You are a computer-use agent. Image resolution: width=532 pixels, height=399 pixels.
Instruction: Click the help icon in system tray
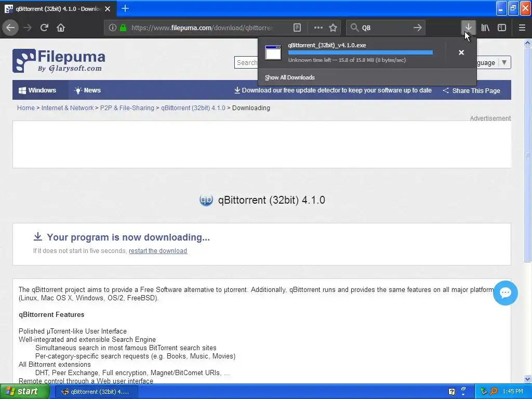click(x=451, y=392)
